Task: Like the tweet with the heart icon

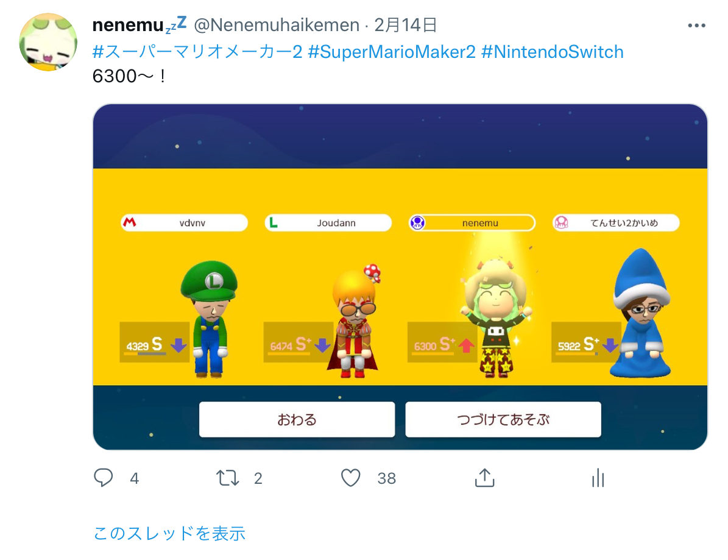Action: pyautogui.click(x=350, y=478)
